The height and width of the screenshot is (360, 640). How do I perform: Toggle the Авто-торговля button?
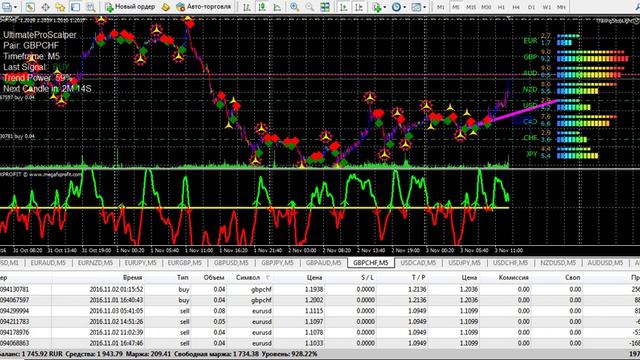point(203,7)
